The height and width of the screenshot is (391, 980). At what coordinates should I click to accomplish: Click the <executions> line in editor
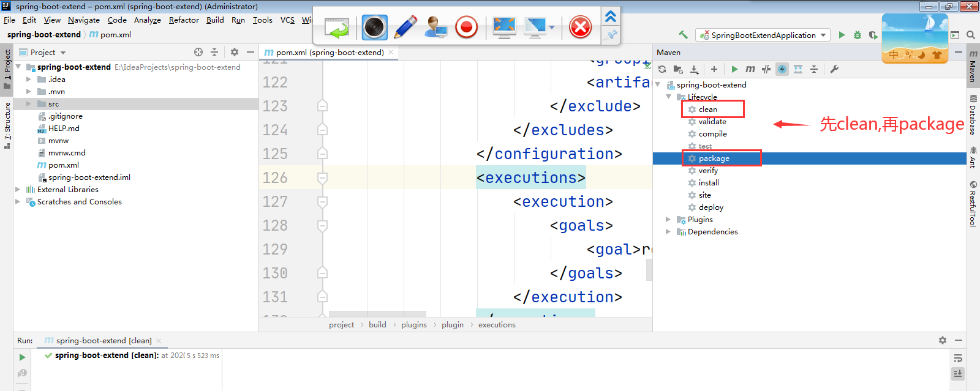(530, 177)
